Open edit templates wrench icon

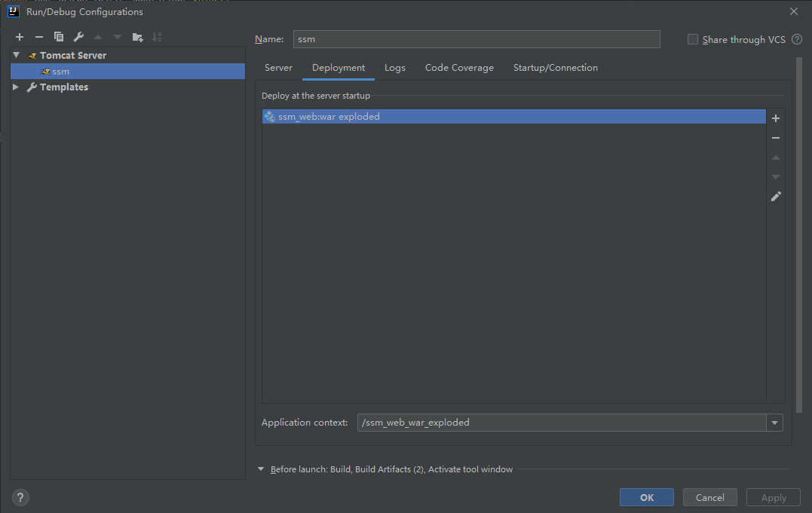(78, 37)
